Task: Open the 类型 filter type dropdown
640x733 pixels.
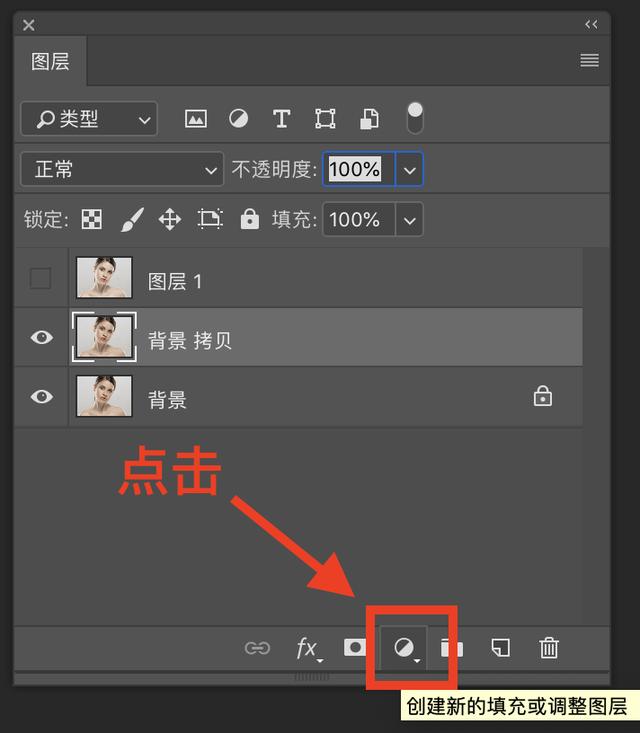Action: coord(89,120)
